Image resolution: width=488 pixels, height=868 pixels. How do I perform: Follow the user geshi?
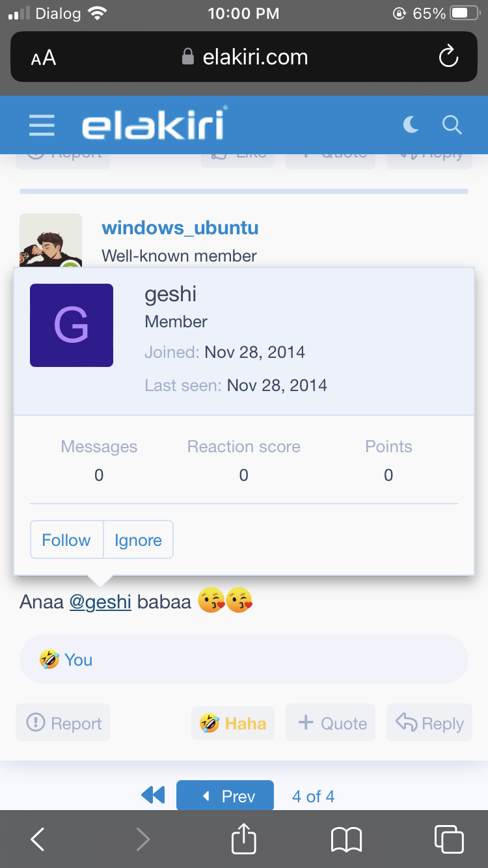[66, 540]
